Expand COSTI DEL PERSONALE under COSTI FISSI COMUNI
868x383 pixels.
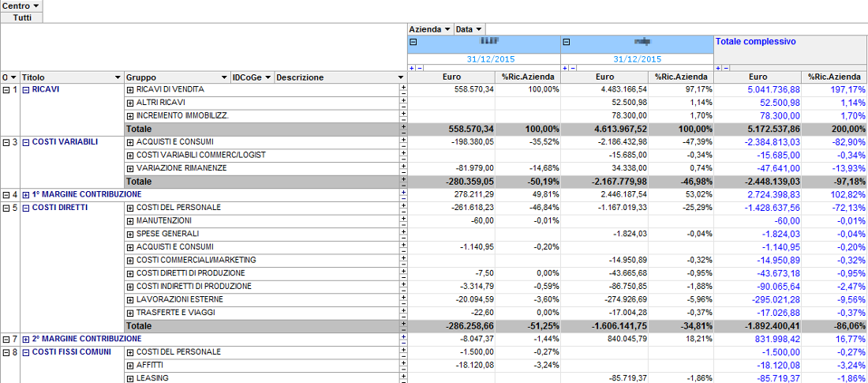[131, 352]
